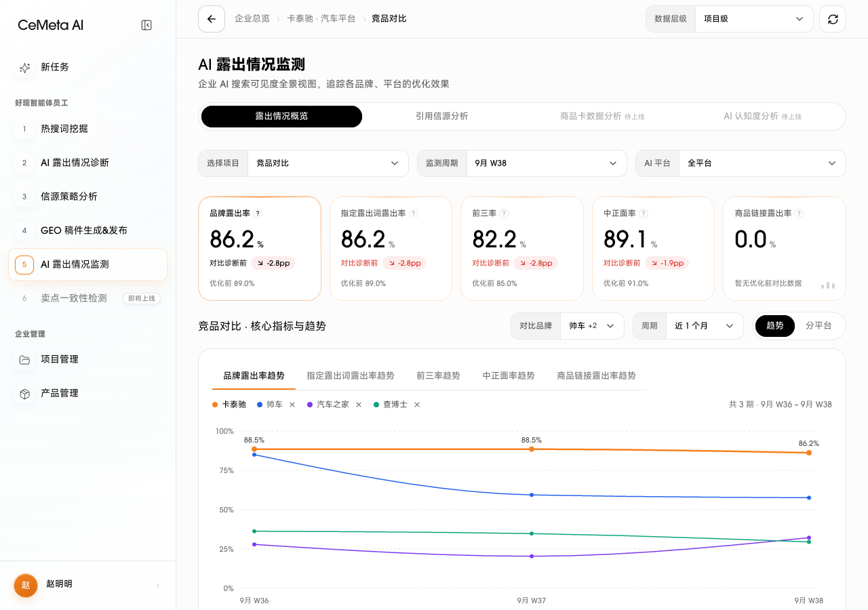Select the 品牌露出率 86.2% card
The height and width of the screenshot is (610, 868).
pyautogui.click(x=260, y=249)
